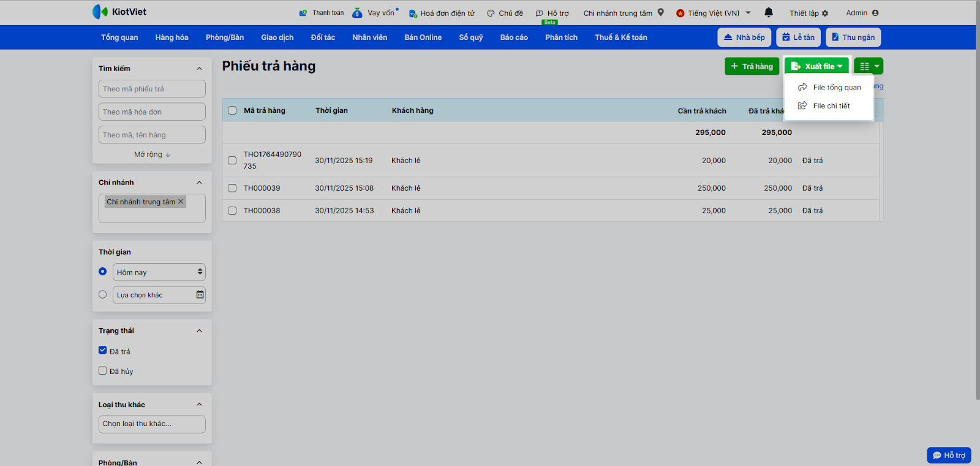Open the column display options dropdown

[x=869, y=66]
